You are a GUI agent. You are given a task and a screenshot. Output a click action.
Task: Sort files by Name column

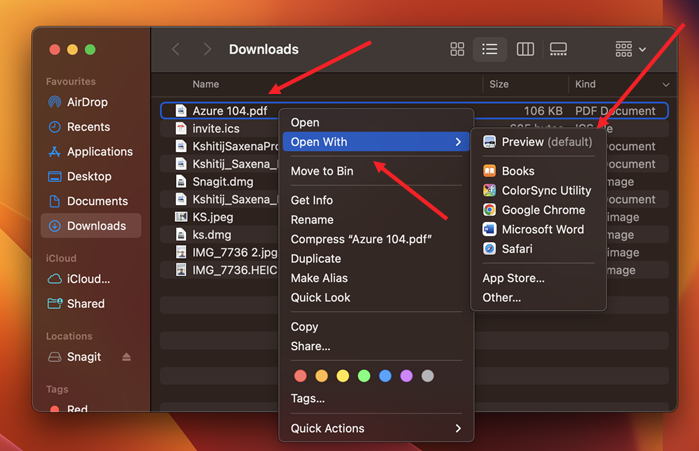[x=206, y=84]
